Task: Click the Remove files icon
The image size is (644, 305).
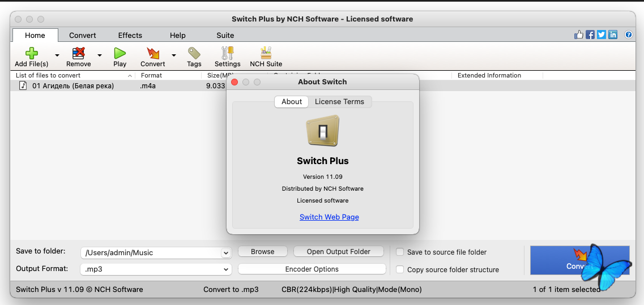Action: point(79,53)
